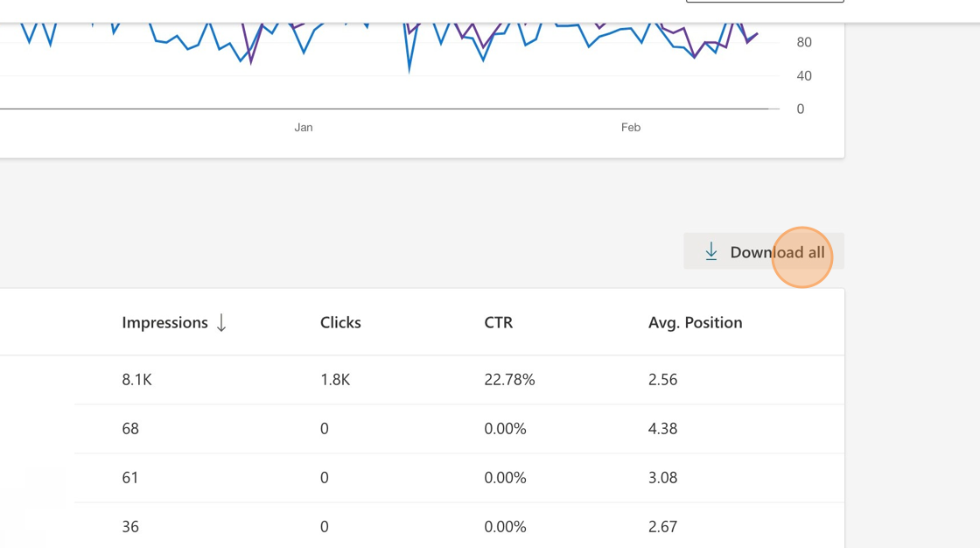
Task: Sort by Impressions column header
Action: point(165,323)
